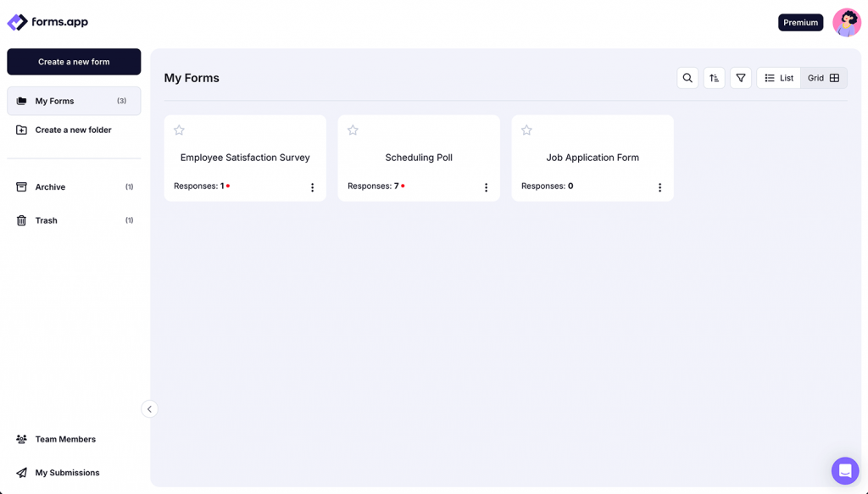
Task: Favorite the Job Application Form
Action: tap(526, 130)
